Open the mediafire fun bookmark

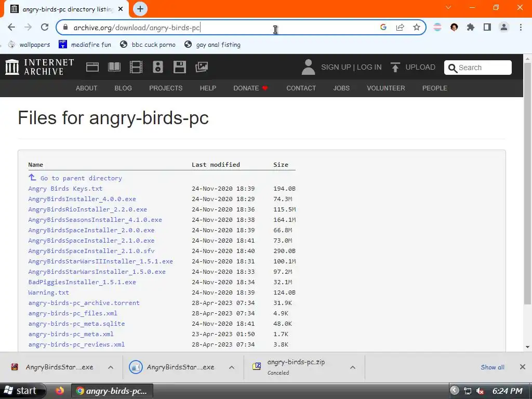point(85,45)
